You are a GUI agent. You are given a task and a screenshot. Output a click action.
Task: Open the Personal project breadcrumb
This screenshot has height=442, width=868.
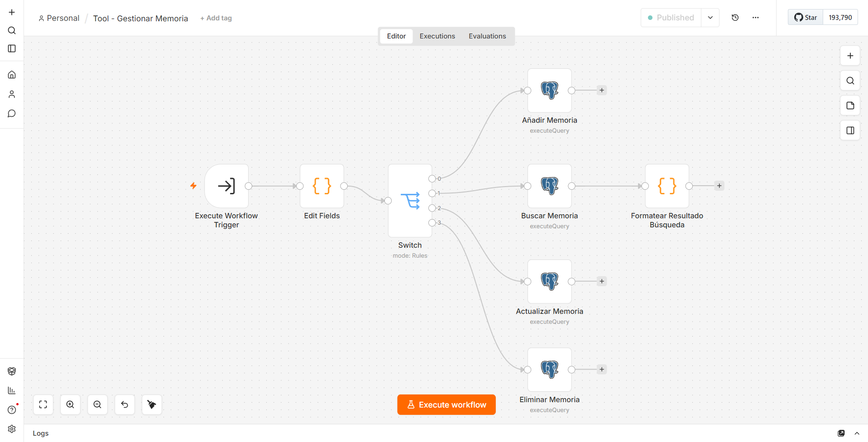tap(59, 18)
